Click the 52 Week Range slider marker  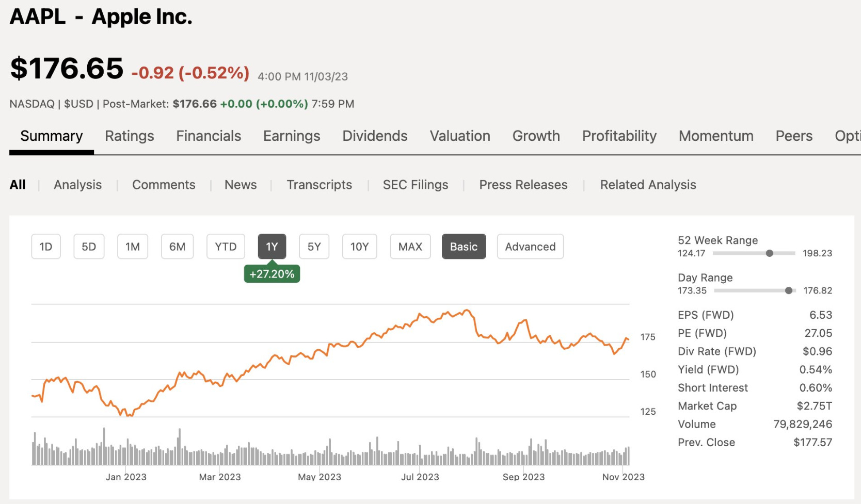770,253
